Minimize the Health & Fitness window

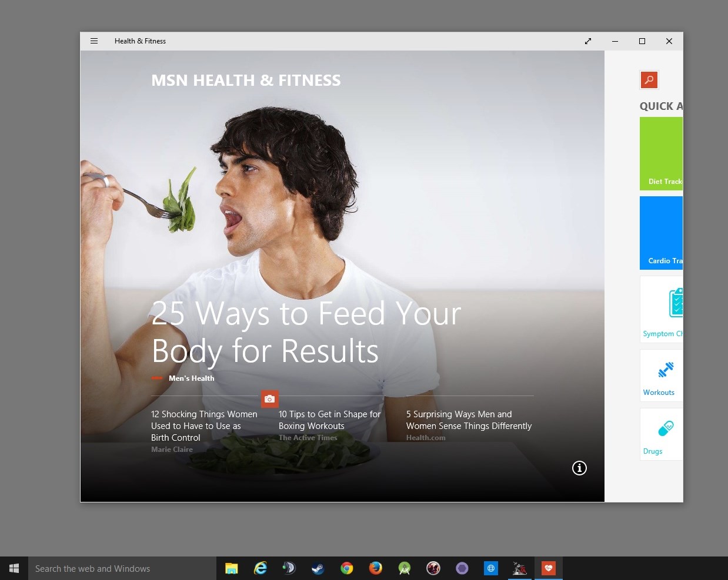pos(615,41)
